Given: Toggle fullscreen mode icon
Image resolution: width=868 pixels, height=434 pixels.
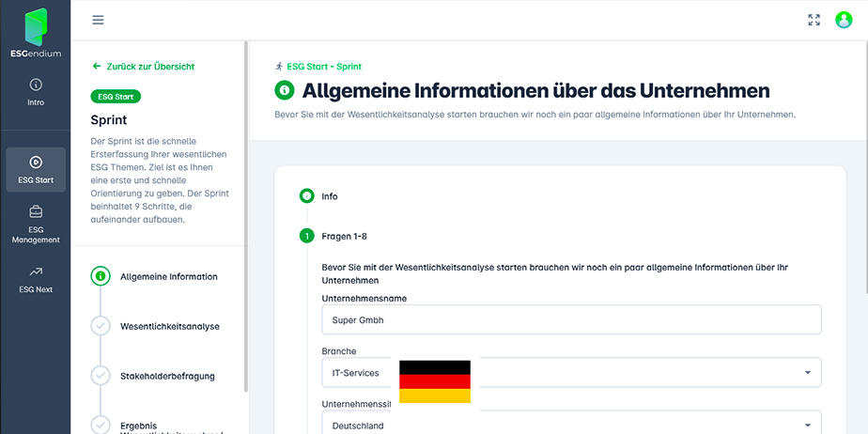Looking at the screenshot, I should click(814, 20).
